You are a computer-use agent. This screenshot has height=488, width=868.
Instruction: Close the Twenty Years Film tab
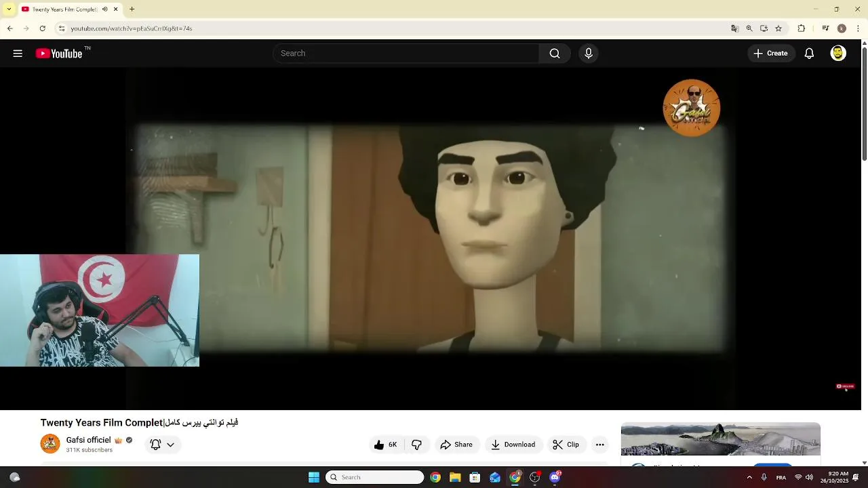click(x=115, y=9)
